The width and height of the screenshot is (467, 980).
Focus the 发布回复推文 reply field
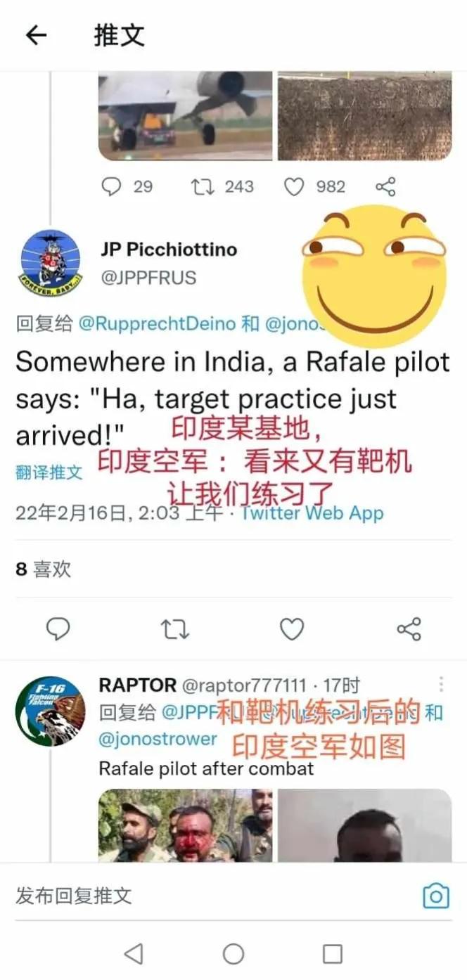tap(211, 896)
